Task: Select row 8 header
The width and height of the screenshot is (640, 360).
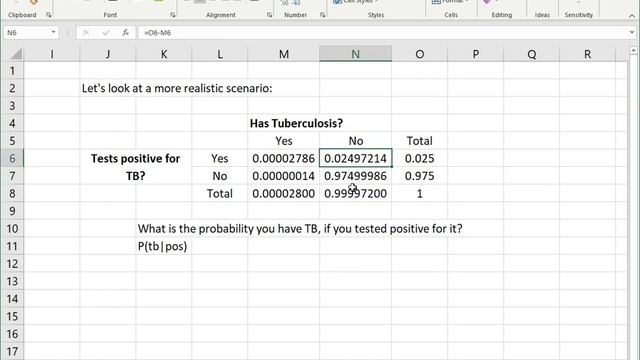Action: coord(12,193)
